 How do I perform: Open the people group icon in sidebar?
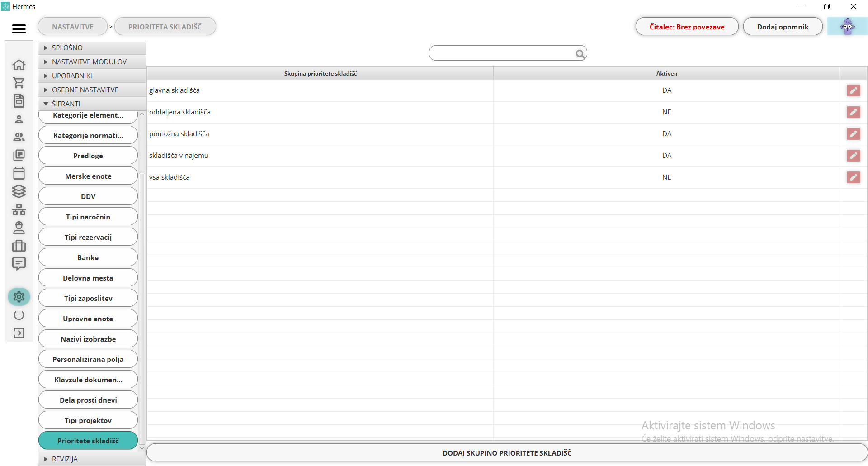pos(19,137)
